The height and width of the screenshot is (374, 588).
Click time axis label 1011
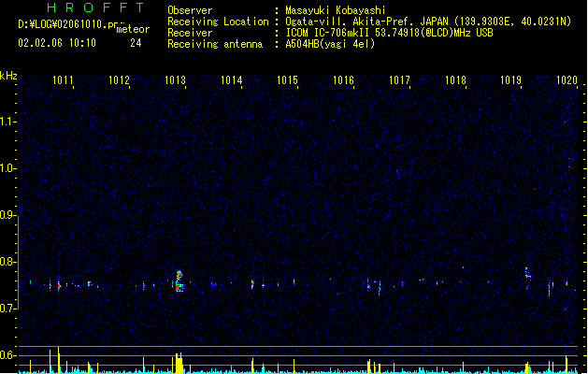pyautogui.click(x=63, y=80)
